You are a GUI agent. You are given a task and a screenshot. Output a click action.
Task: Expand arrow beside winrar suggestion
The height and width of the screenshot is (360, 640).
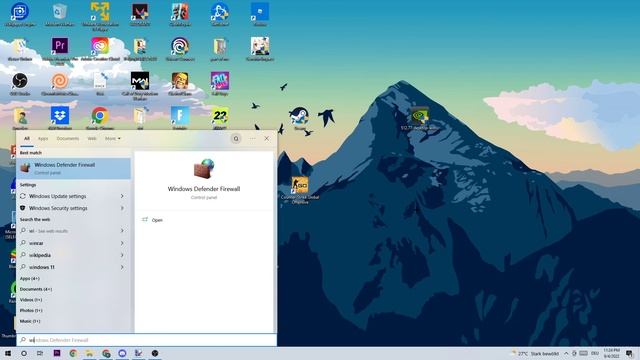tap(122, 243)
